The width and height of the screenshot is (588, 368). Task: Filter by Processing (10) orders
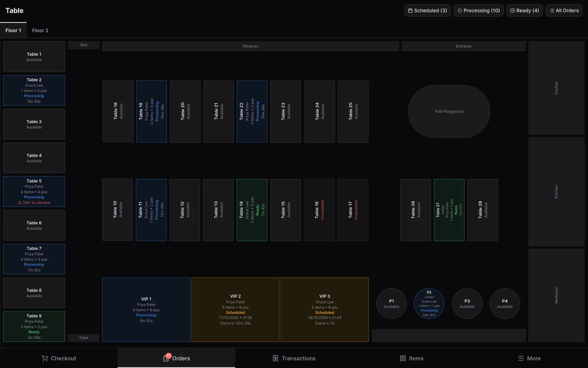(x=479, y=11)
